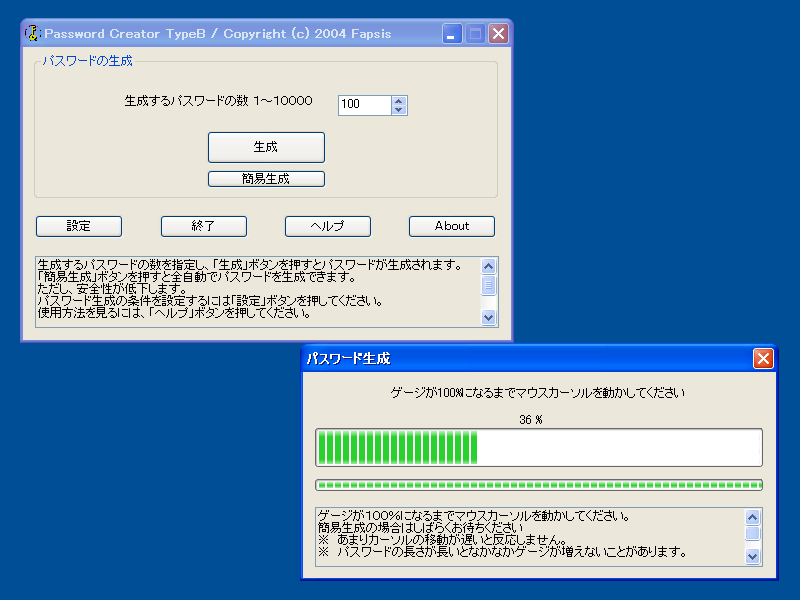Click the thin dotted progress bar
800x600 pixels.
coord(538,485)
